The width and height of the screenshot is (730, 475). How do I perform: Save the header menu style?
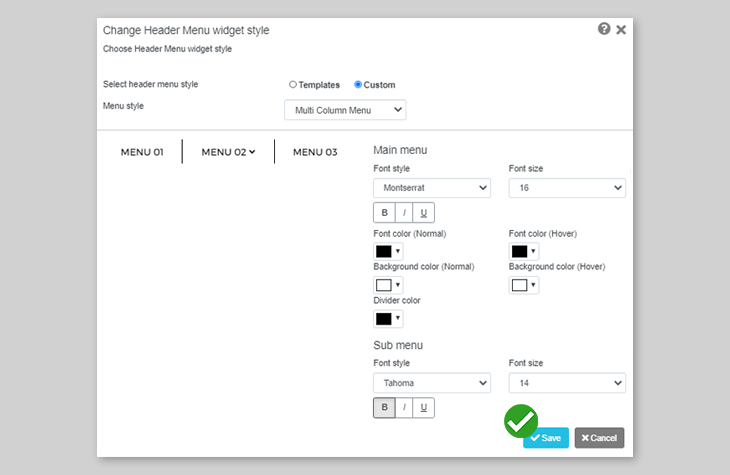546,438
